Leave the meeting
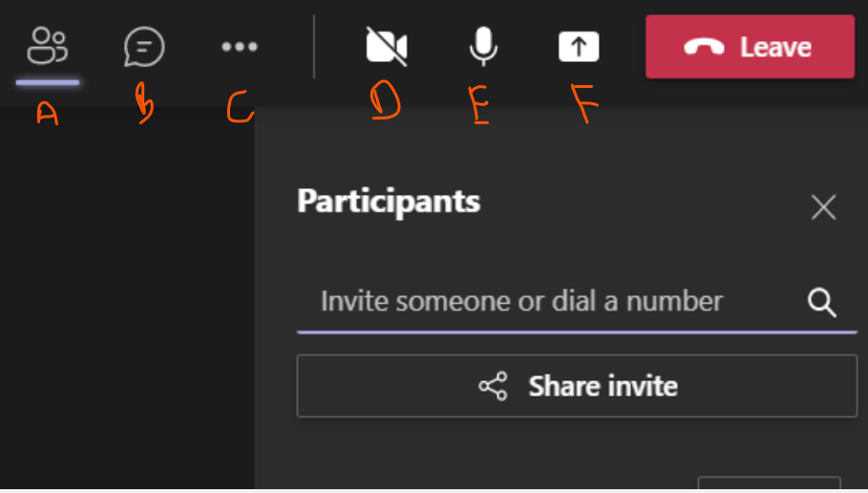This screenshot has height=493, width=868. pyautogui.click(x=751, y=47)
